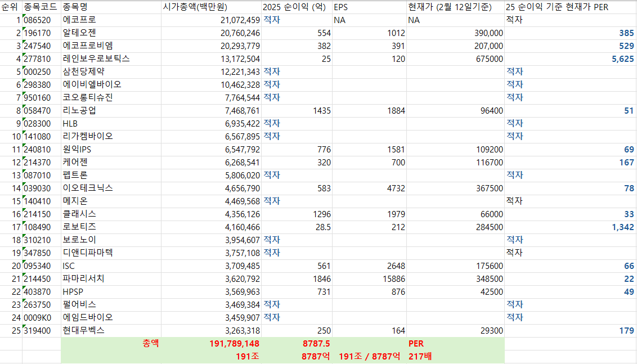Click the 191조 summary cell

211,357
